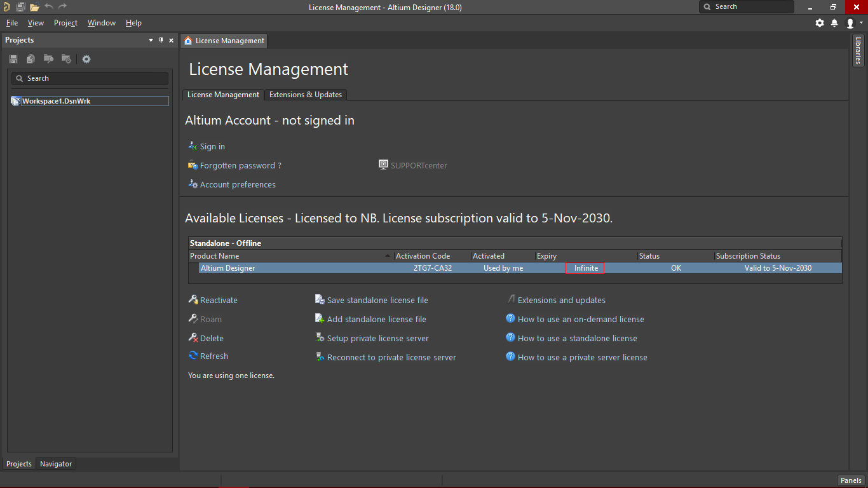Select the Altium Designer license row
Screen dimensions: 868x488
click(x=520, y=268)
